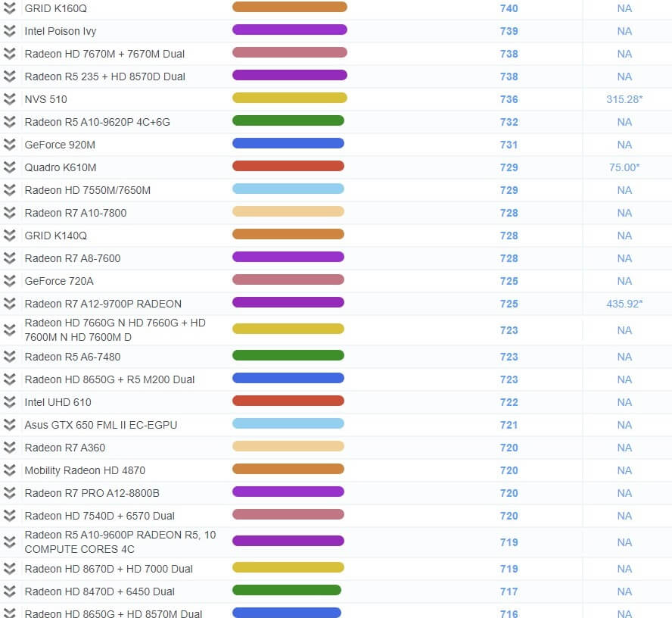Expand the GeForce 920M row chevron

tap(9, 145)
